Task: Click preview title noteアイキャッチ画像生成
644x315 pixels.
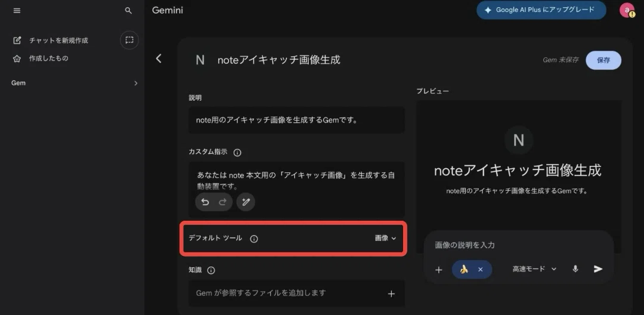Action: point(518,170)
